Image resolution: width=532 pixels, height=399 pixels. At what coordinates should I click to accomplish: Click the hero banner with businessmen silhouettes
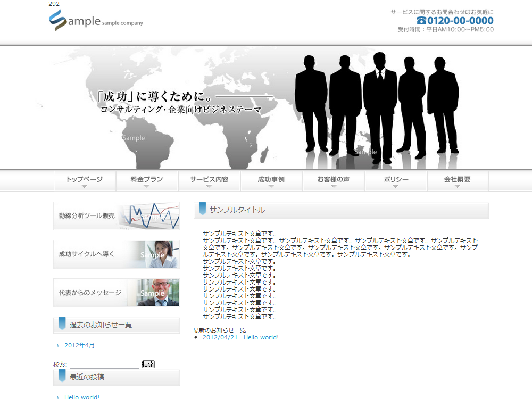266,107
